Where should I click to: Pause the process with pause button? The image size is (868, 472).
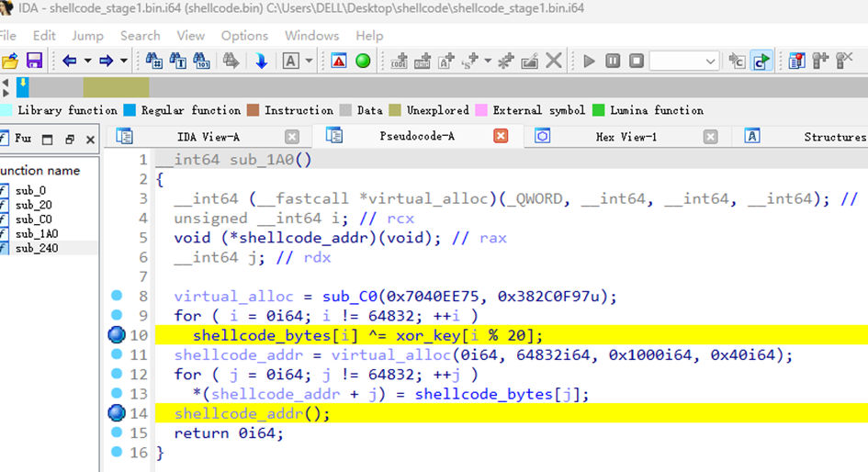(x=613, y=61)
